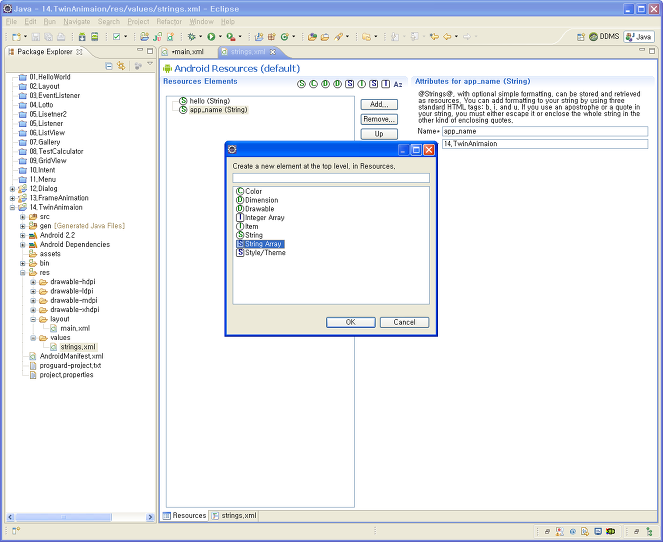
Task: Expand the 13.FrameAnimation project node
Action: tap(12, 198)
